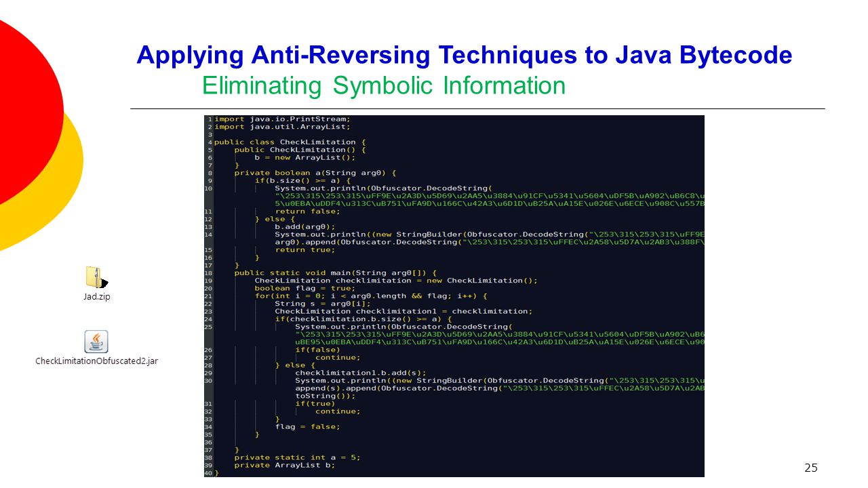Click 'CheckLimitation checklimitation1 = checklimitation;' line
Viewport: 868px width, 488px height.
[x=403, y=311]
